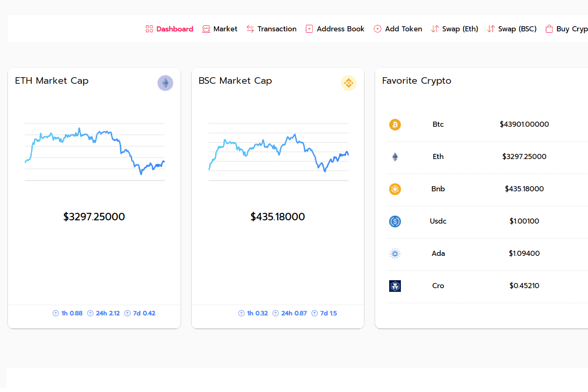Click the Eth coin icon in the favorites list

(395, 157)
